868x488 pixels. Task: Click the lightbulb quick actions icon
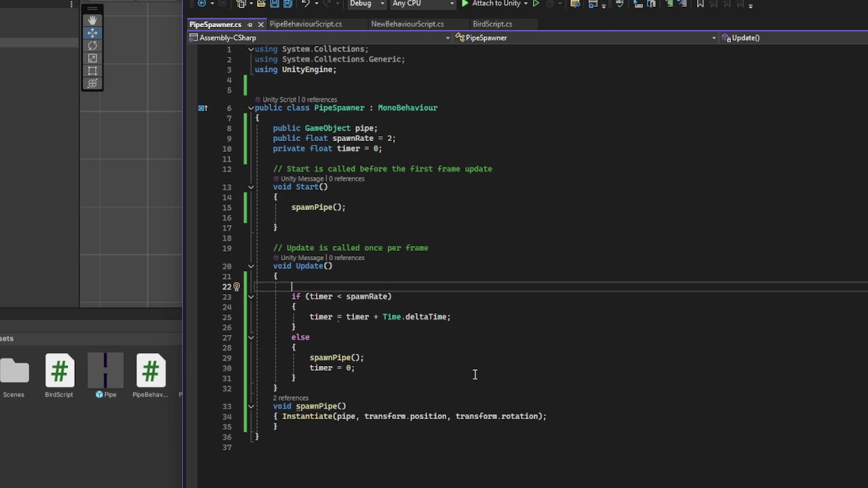pos(237,287)
